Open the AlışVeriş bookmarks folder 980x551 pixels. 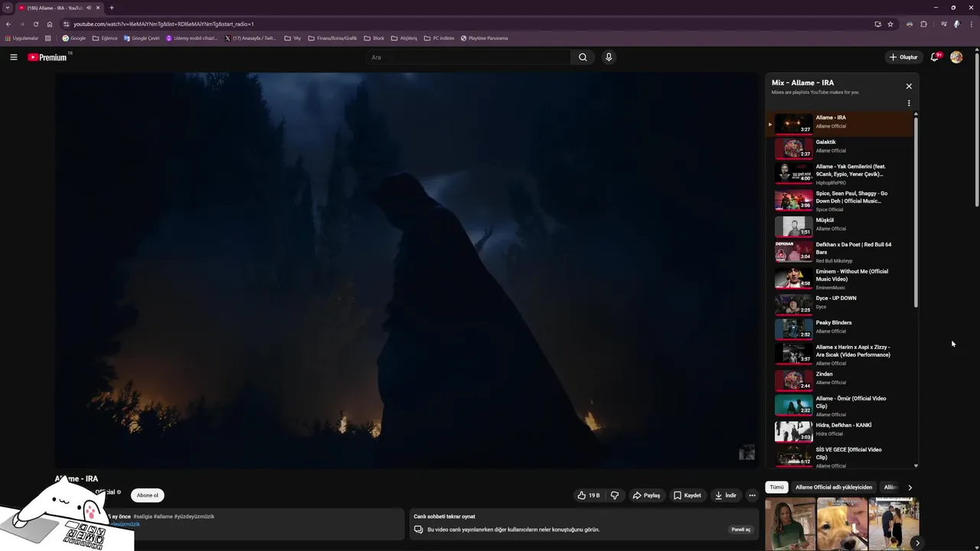click(x=404, y=38)
